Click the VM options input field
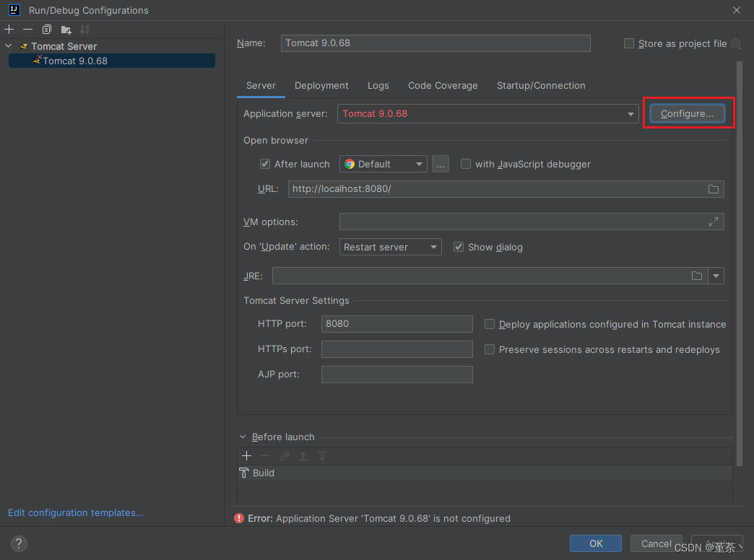The width and height of the screenshot is (754, 560). click(532, 222)
